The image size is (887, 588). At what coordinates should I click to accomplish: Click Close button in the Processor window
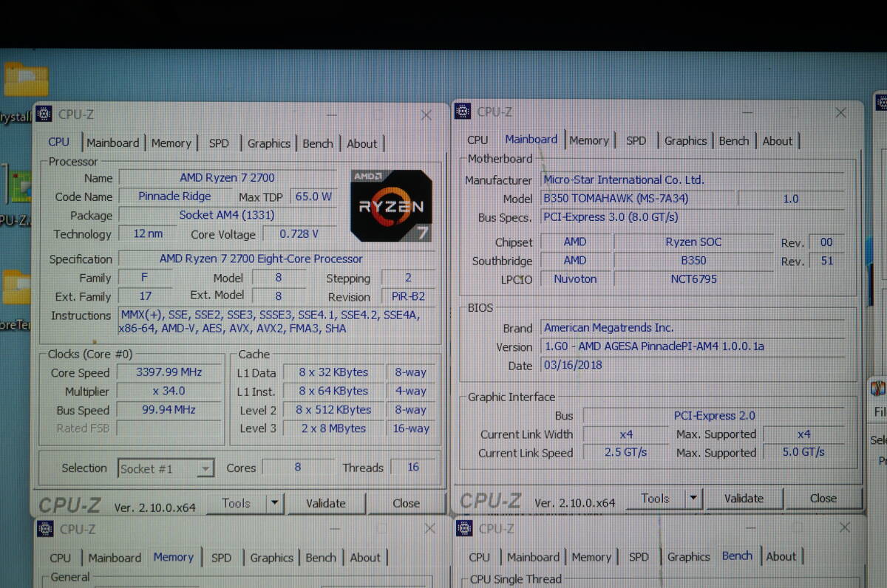pos(407,503)
